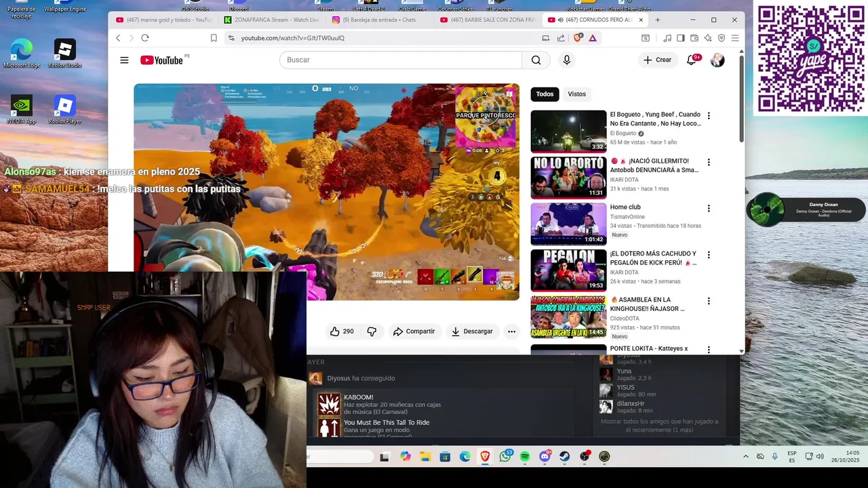Image resolution: width=868 pixels, height=488 pixels.
Task: Open the YouTube hamburger guide menu
Action: (x=124, y=60)
